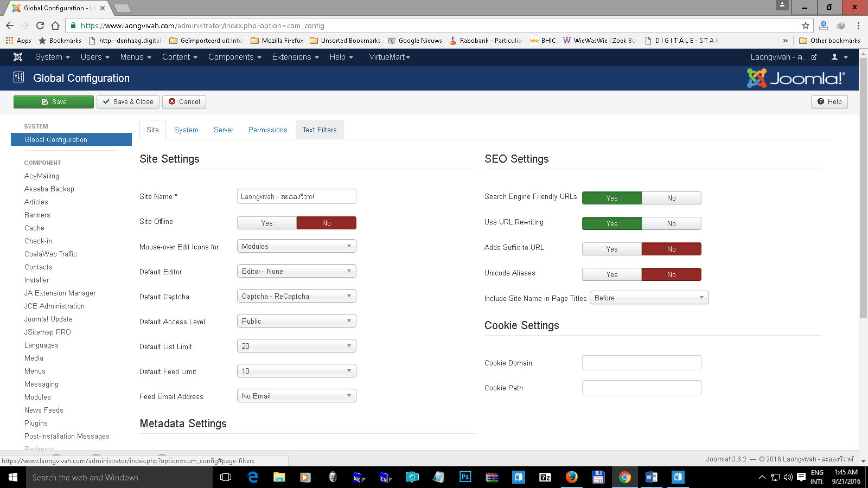Turn off Search Engine Friendly URLs
Screen dimensions: 868x488
[671, 198]
